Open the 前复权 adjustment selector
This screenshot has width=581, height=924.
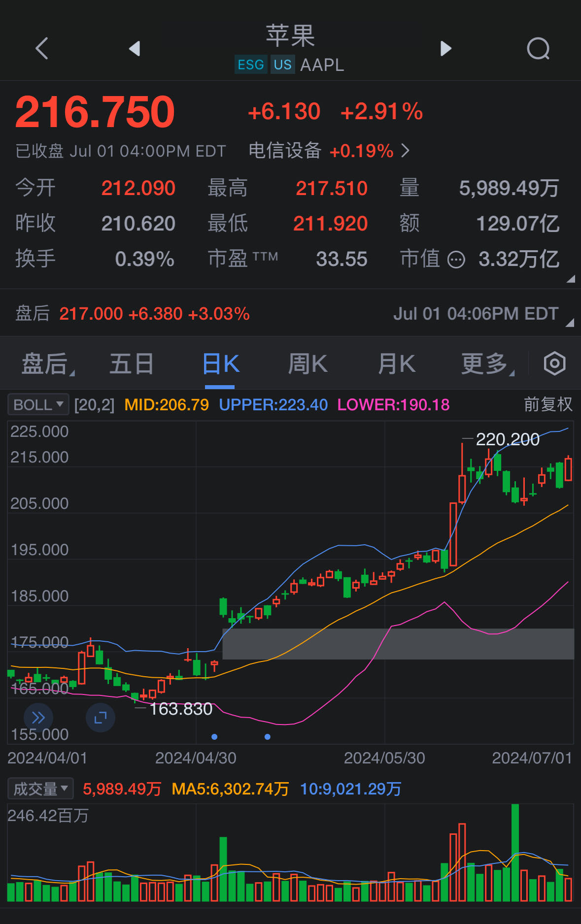[x=548, y=404]
